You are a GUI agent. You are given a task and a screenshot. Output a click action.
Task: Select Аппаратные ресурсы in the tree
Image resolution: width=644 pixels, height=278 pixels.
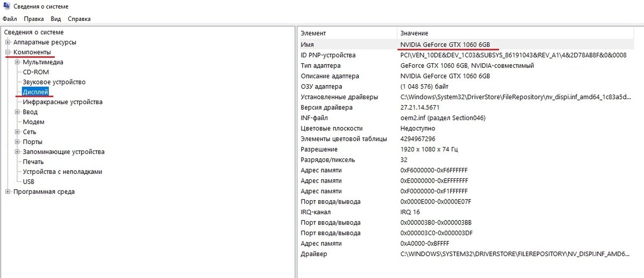(45, 42)
